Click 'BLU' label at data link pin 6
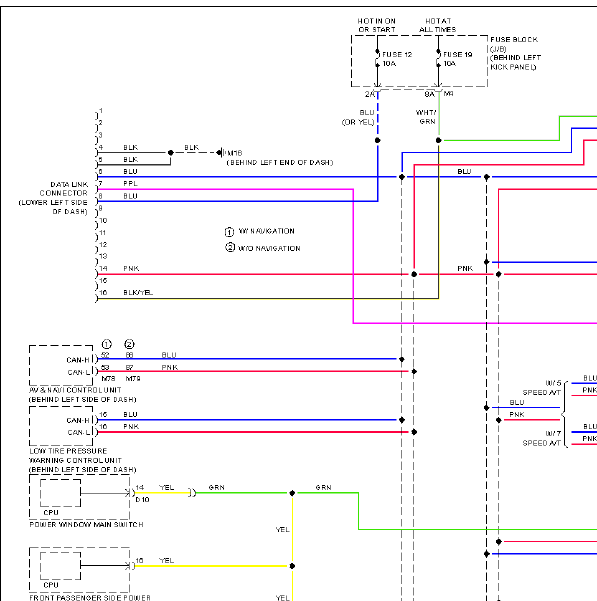 click(130, 171)
